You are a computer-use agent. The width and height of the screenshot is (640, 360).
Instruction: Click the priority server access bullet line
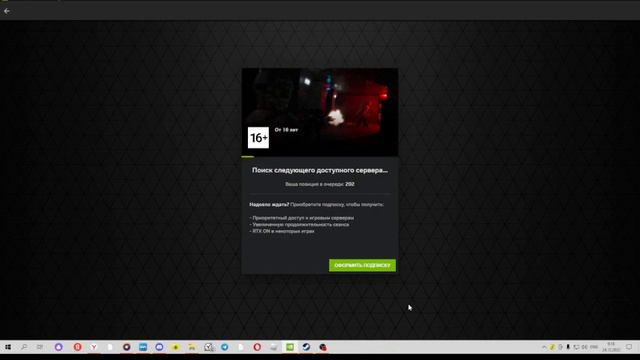click(x=302, y=218)
